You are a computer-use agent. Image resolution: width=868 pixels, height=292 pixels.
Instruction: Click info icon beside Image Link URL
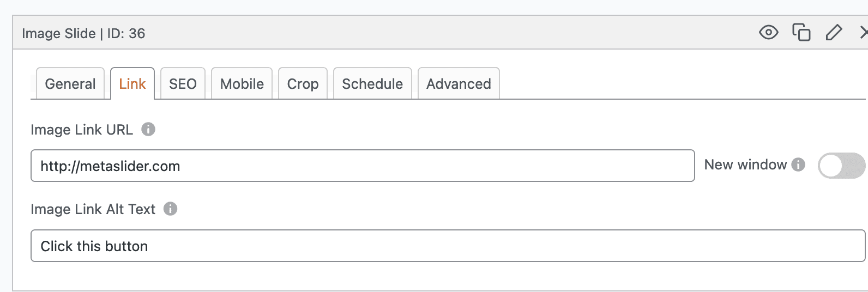(148, 129)
